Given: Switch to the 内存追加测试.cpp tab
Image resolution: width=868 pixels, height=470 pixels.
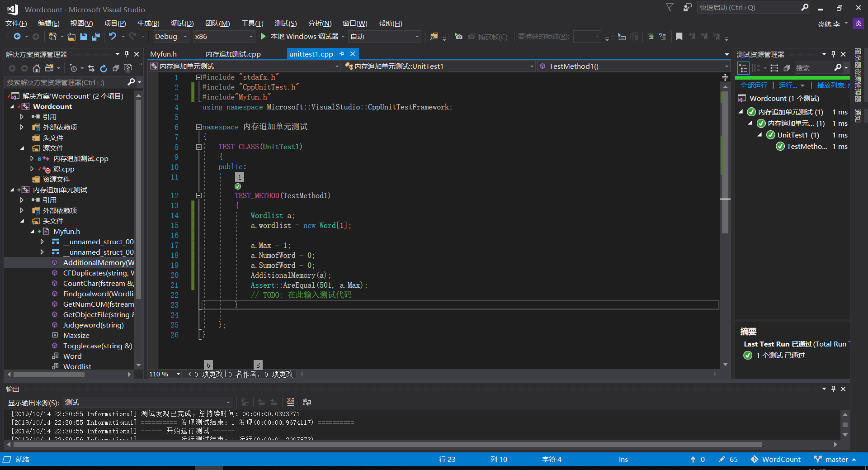Looking at the screenshot, I should point(233,54).
